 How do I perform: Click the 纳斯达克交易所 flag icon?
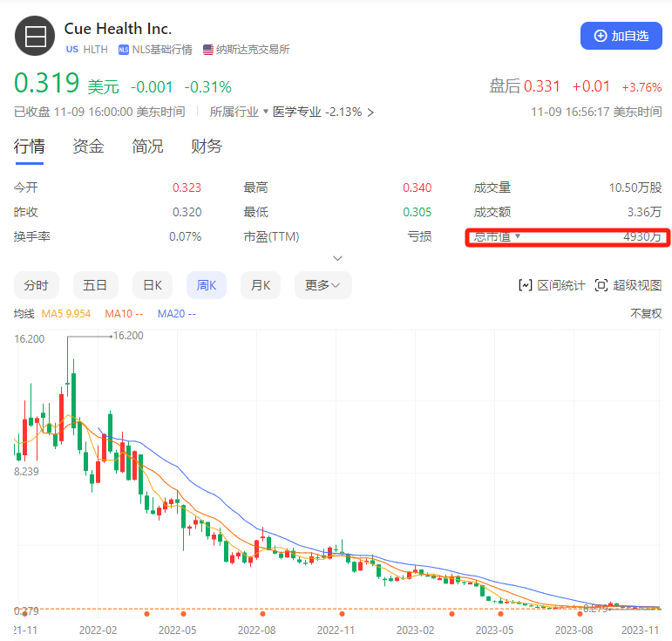click(x=208, y=50)
